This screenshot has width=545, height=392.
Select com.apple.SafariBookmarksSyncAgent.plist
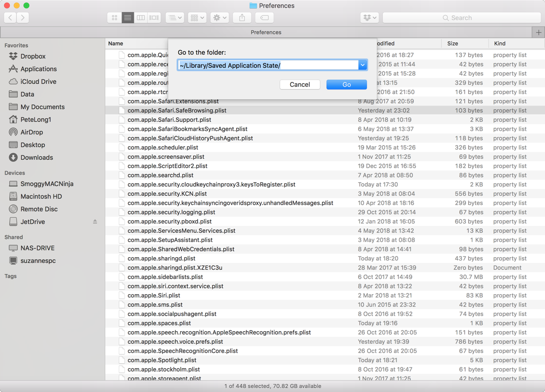pos(325,129)
